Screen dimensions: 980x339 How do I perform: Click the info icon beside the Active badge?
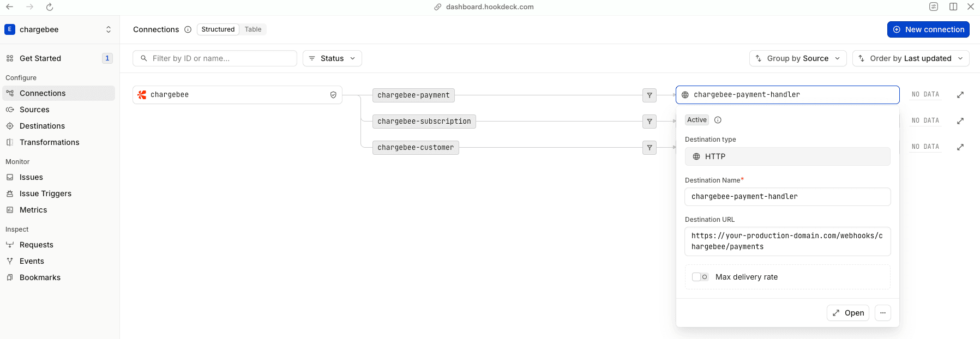[x=718, y=120]
